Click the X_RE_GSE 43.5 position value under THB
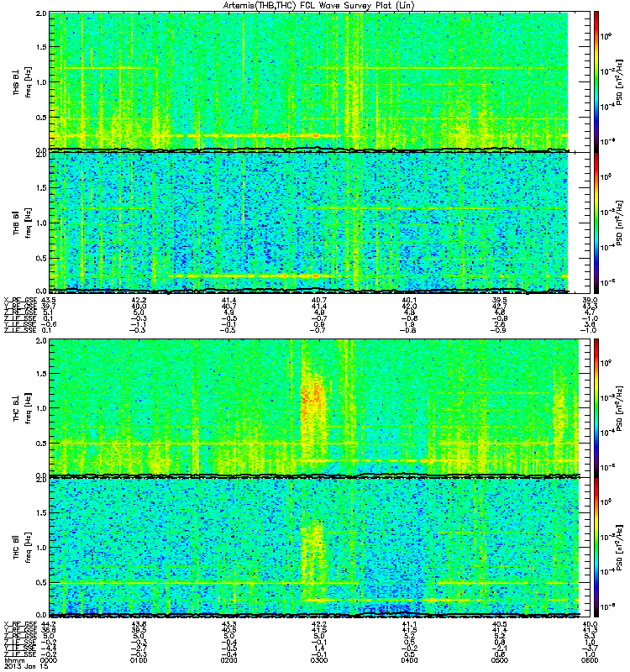The width and height of the screenshot is (630, 672). 48,300
